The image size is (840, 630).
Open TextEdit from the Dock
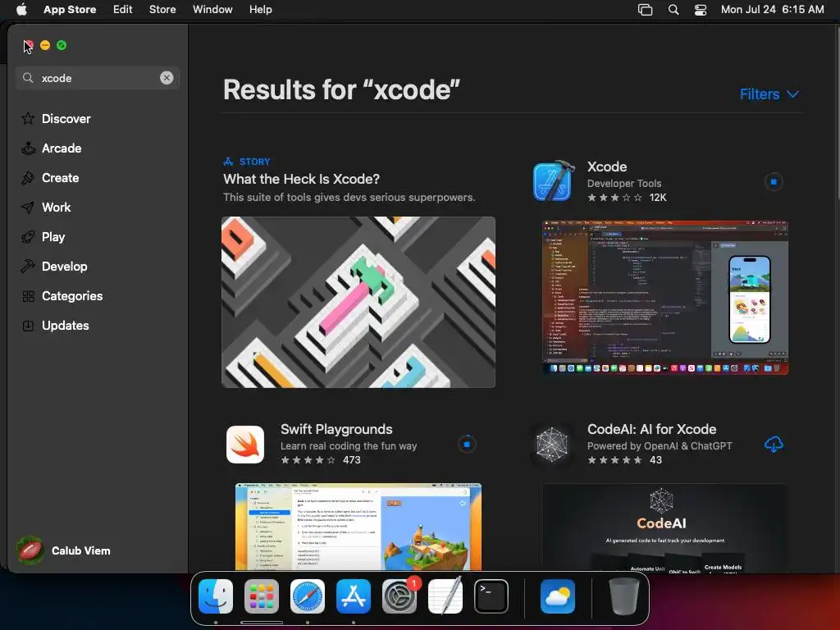tap(445, 596)
